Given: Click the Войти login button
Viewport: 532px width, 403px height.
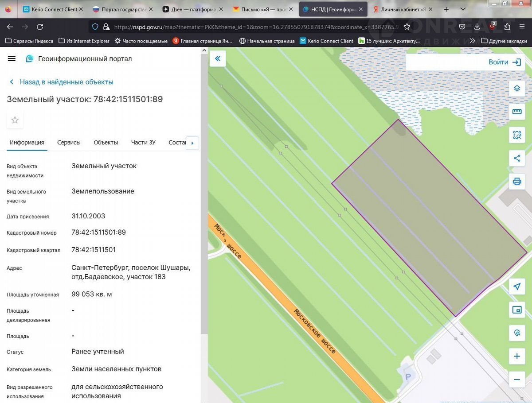Looking at the screenshot, I should point(504,62).
